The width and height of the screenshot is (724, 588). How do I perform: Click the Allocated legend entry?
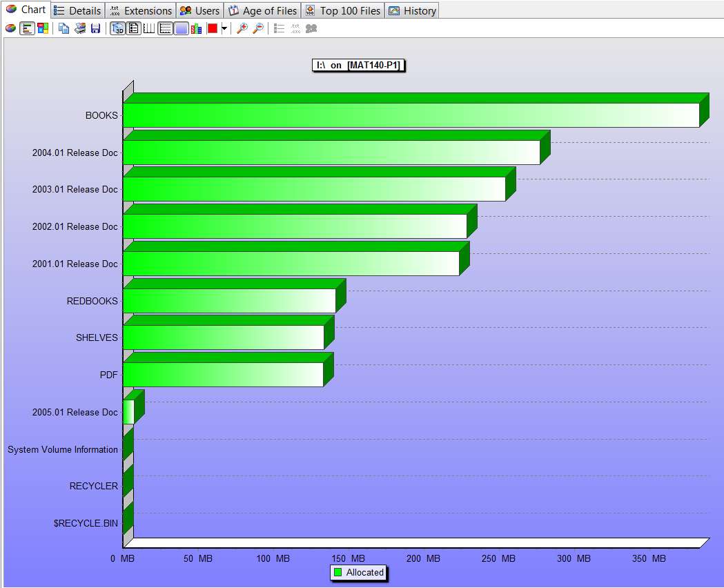click(359, 572)
